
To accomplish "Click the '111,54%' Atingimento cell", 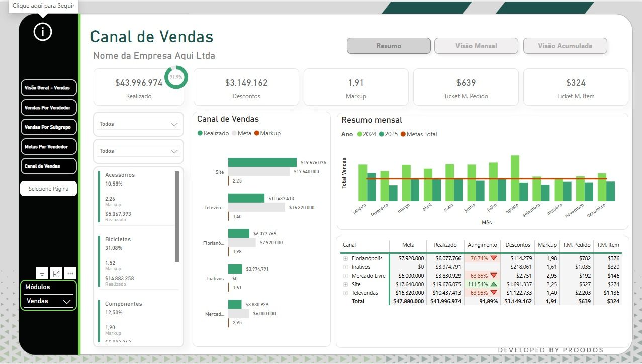I will click(x=483, y=284).
